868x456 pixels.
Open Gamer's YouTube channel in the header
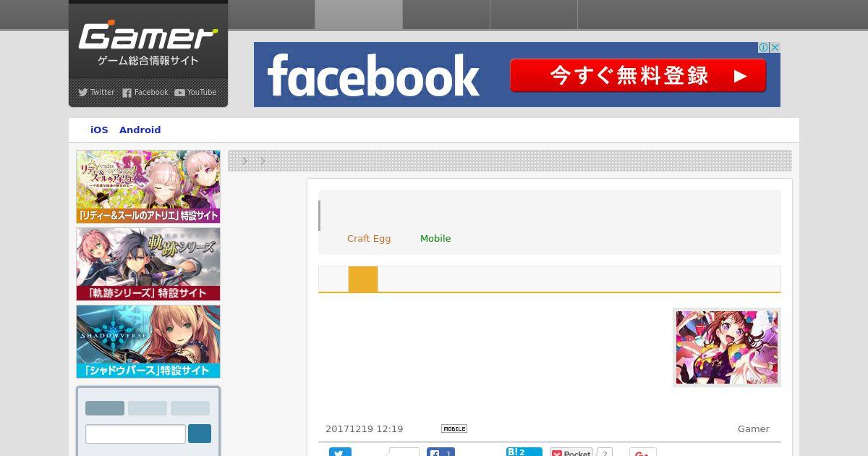(x=195, y=92)
